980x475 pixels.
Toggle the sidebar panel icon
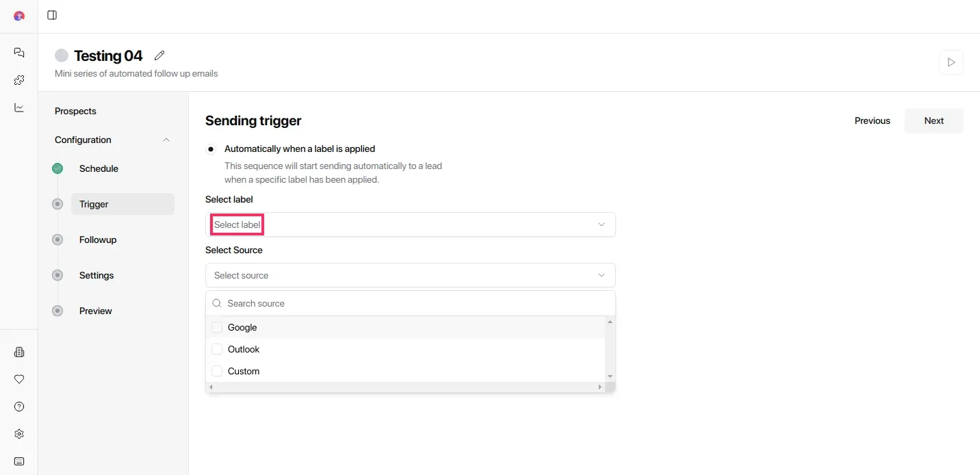pos(52,15)
